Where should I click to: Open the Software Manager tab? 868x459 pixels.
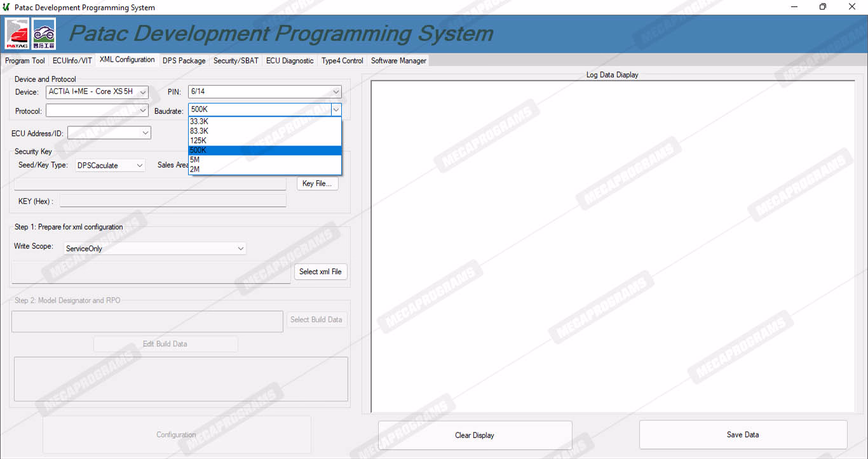coord(398,61)
